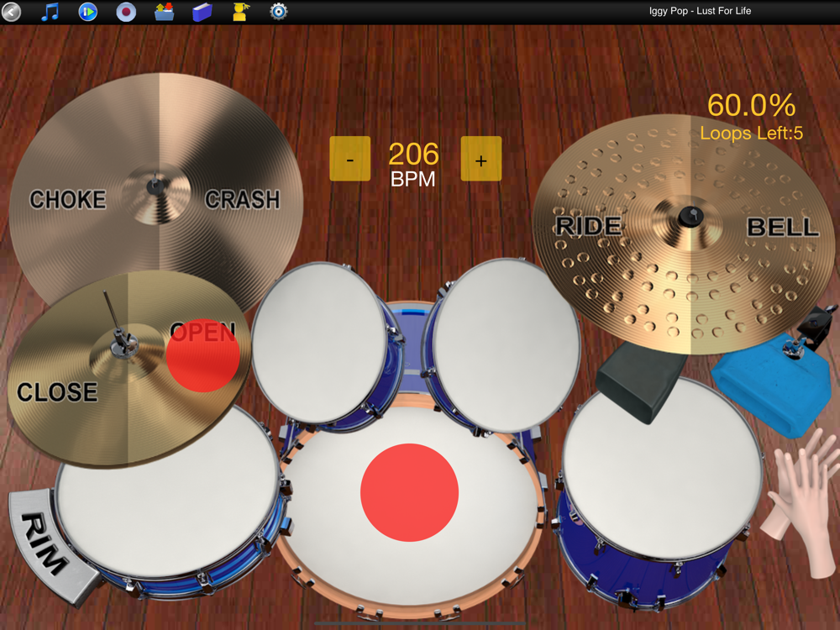The height and width of the screenshot is (630, 840).
Task: Open settings gear icon
Action: pos(279,11)
